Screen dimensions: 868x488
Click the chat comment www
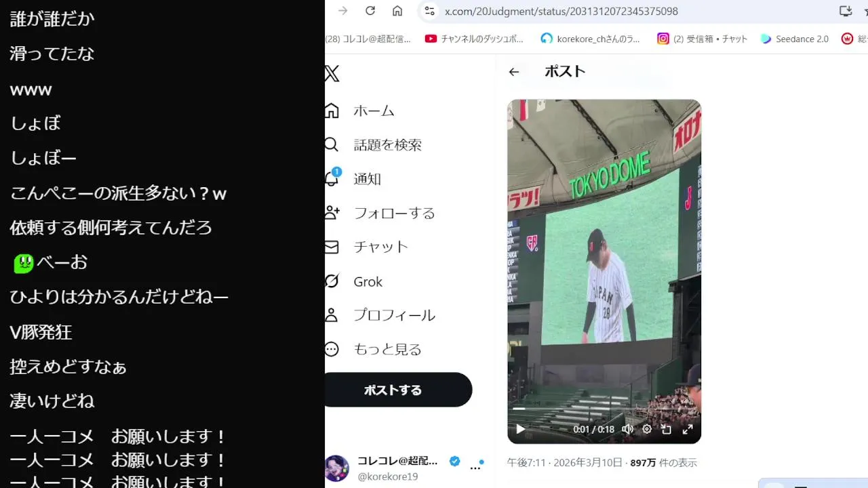pos(31,90)
